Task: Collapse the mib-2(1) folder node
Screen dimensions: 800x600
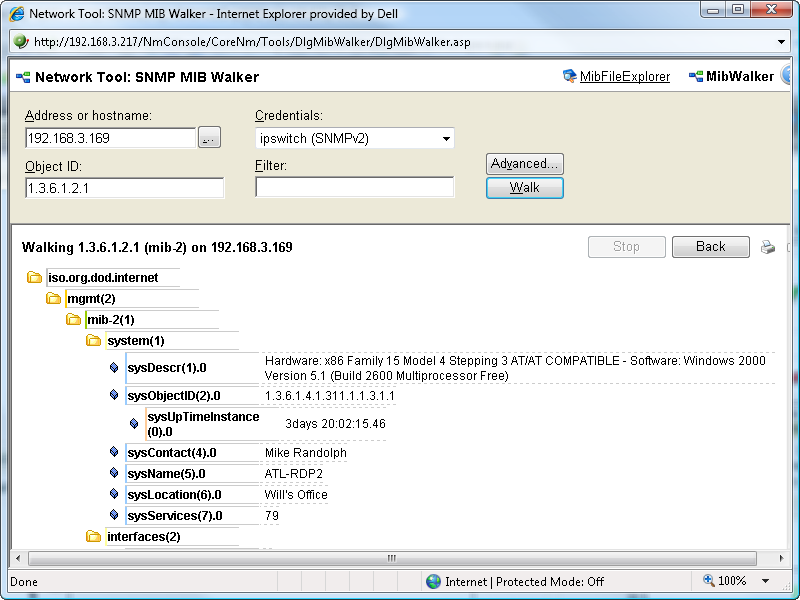Action: [x=74, y=320]
